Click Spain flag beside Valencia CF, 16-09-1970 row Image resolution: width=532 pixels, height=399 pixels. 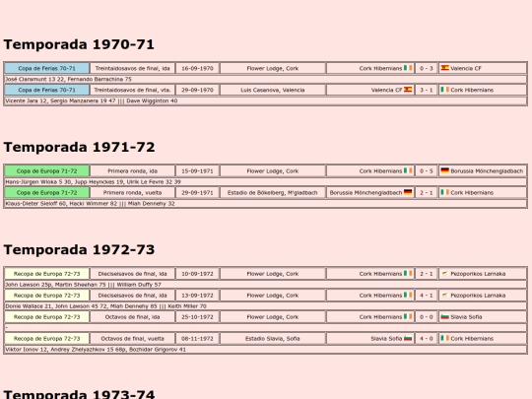444,68
